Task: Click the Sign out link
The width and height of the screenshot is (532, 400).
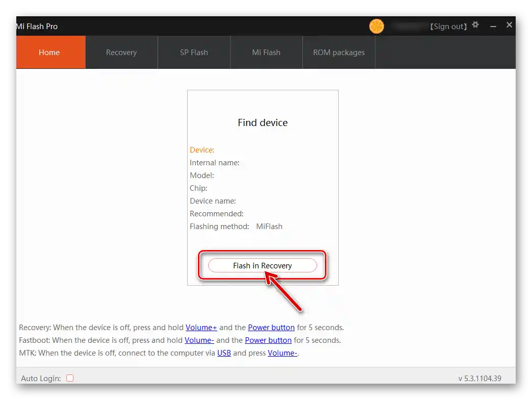Action: coord(448,27)
